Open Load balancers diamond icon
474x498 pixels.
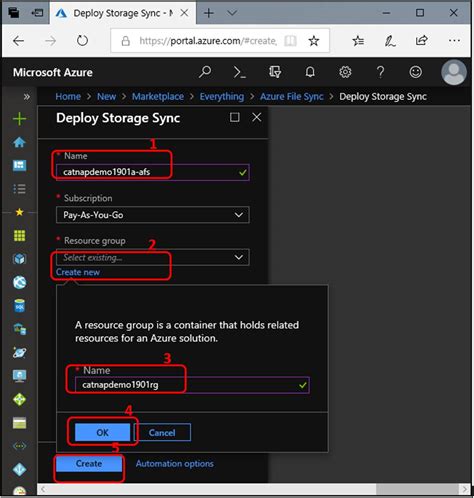pos(20,399)
